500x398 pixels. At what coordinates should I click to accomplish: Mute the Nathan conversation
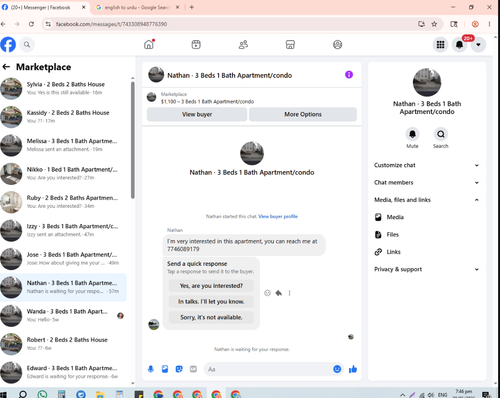point(412,134)
